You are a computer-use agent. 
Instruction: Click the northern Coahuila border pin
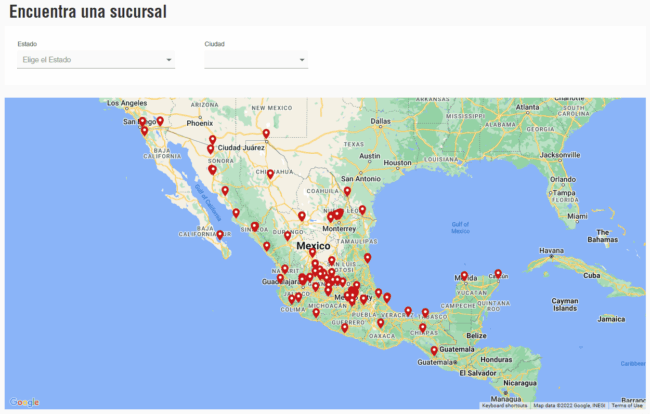tap(347, 191)
